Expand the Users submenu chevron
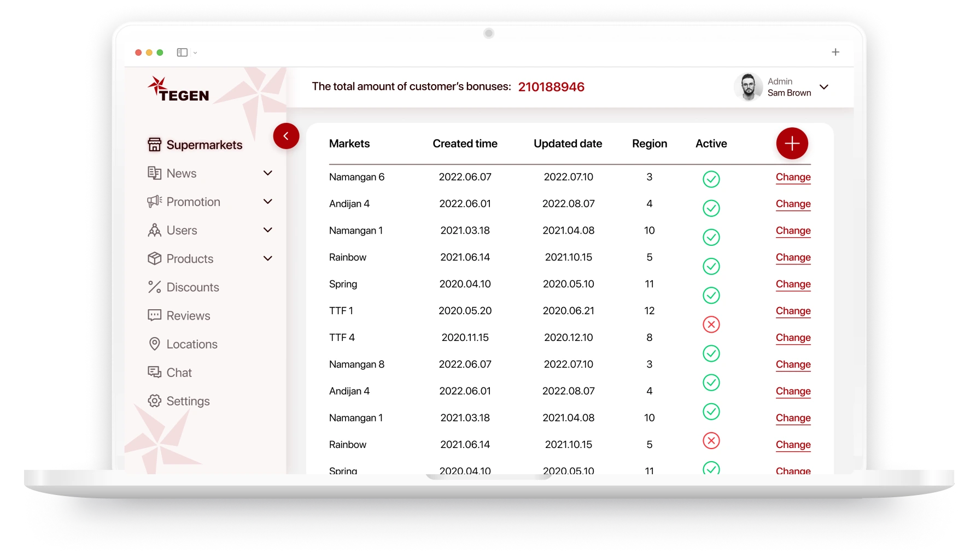The image size is (976, 560). pyautogui.click(x=268, y=230)
